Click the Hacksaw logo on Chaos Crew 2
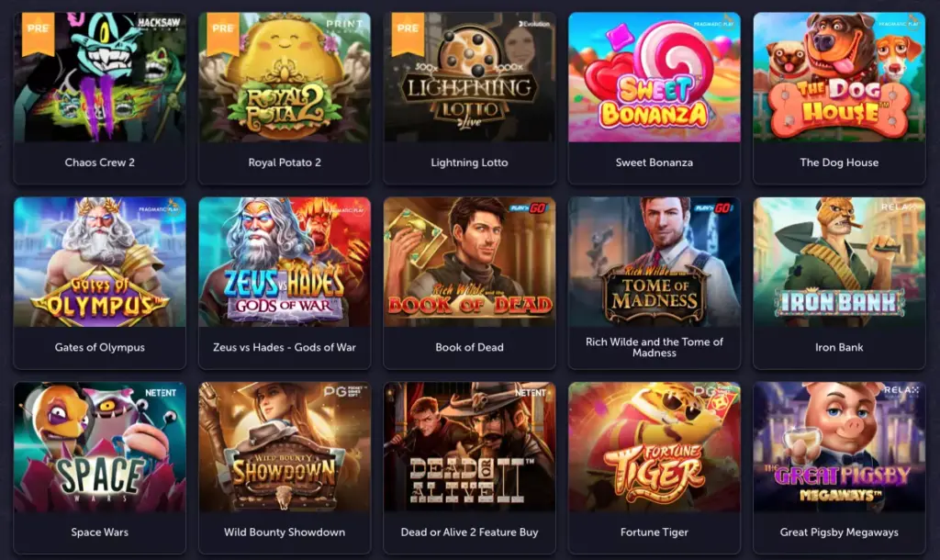 pos(159,25)
